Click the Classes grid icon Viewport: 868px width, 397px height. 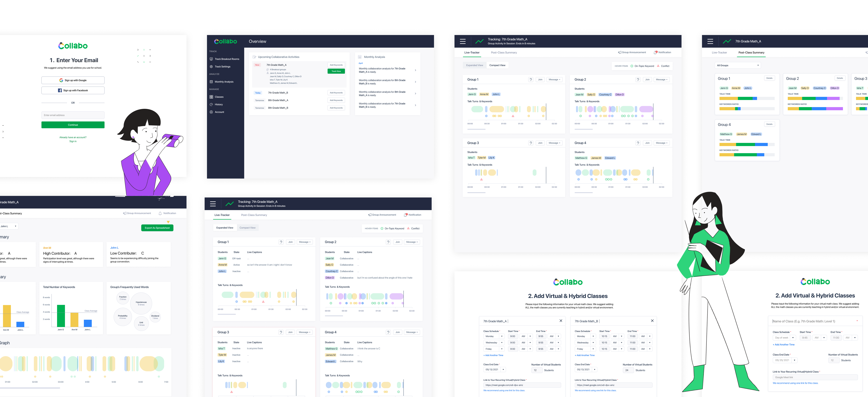(x=211, y=97)
